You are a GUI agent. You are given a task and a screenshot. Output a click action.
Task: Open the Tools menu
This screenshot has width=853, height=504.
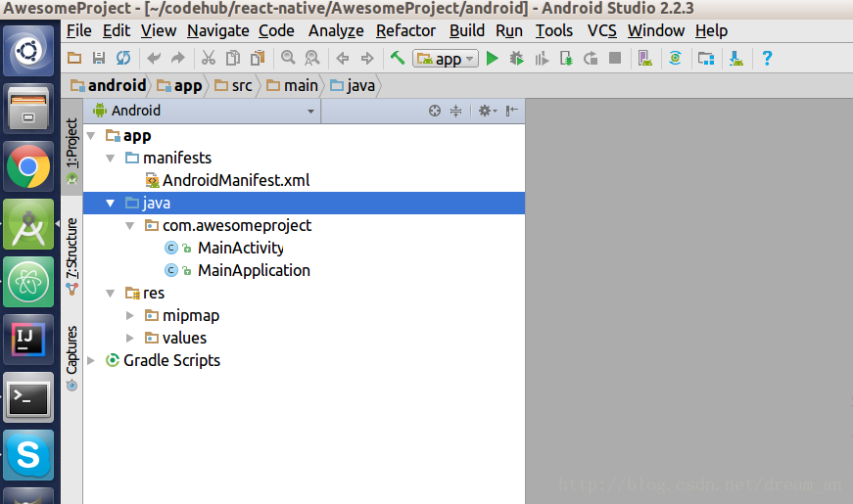click(553, 31)
